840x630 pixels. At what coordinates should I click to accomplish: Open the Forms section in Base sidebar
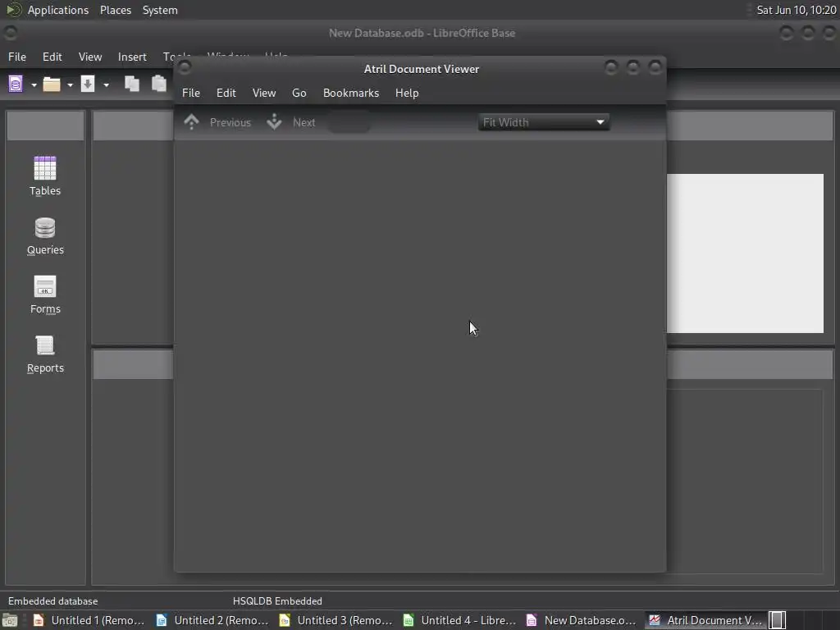pyautogui.click(x=45, y=294)
